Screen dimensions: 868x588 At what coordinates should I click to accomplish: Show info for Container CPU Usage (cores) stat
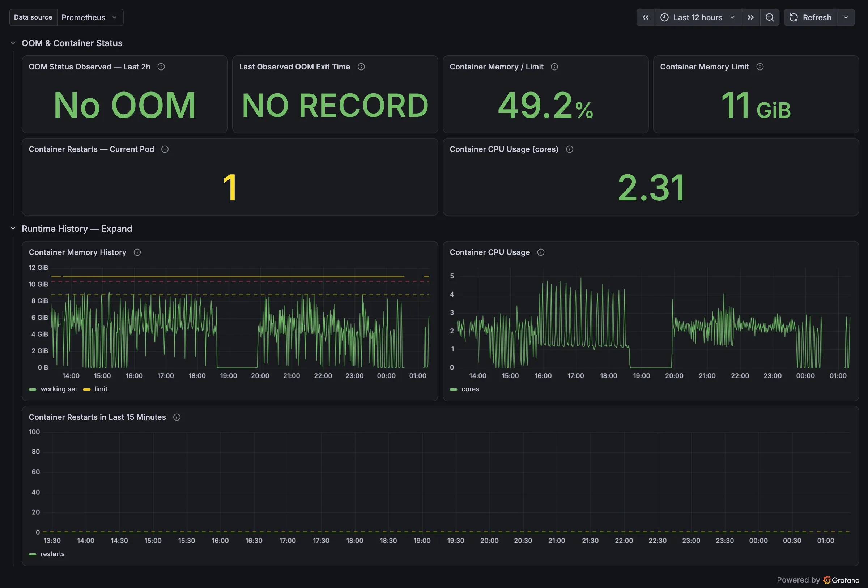(x=569, y=149)
